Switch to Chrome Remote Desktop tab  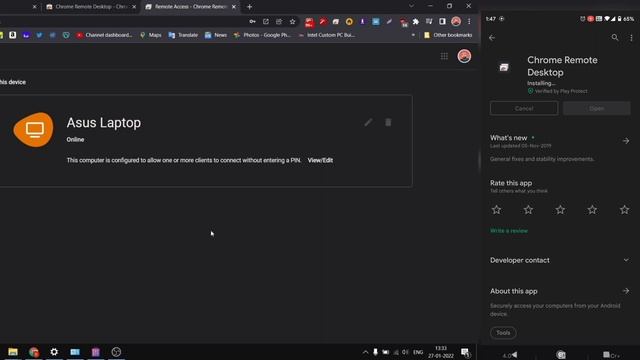[x=91, y=7]
